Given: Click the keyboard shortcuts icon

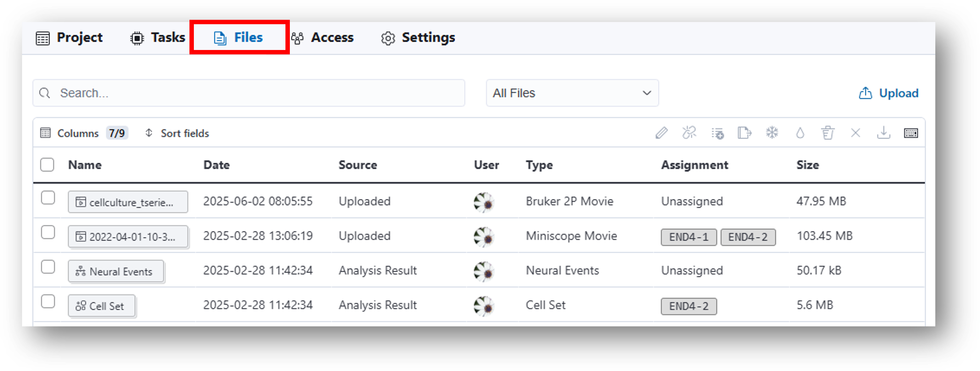Looking at the screenshot, I should tap(911, 133).
